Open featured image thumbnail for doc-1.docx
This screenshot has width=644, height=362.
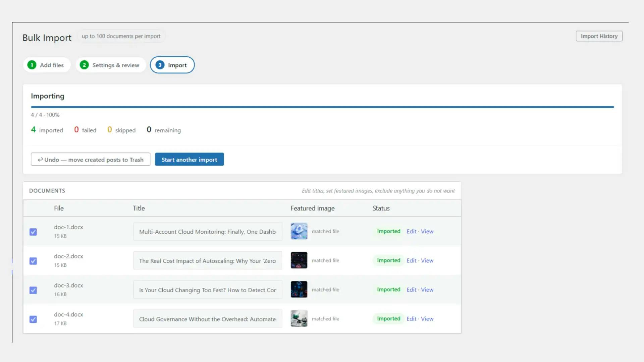point(299,231)
